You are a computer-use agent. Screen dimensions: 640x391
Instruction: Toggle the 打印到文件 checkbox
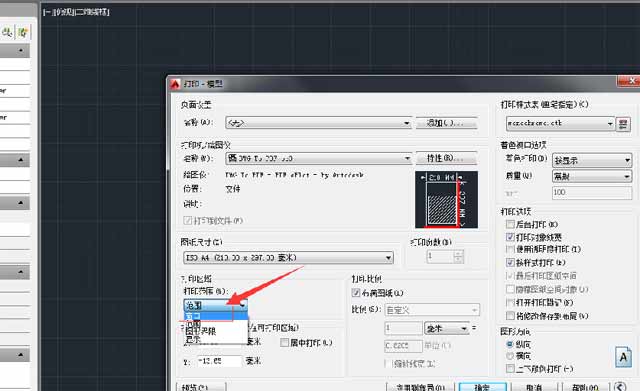tap(187, 221)
